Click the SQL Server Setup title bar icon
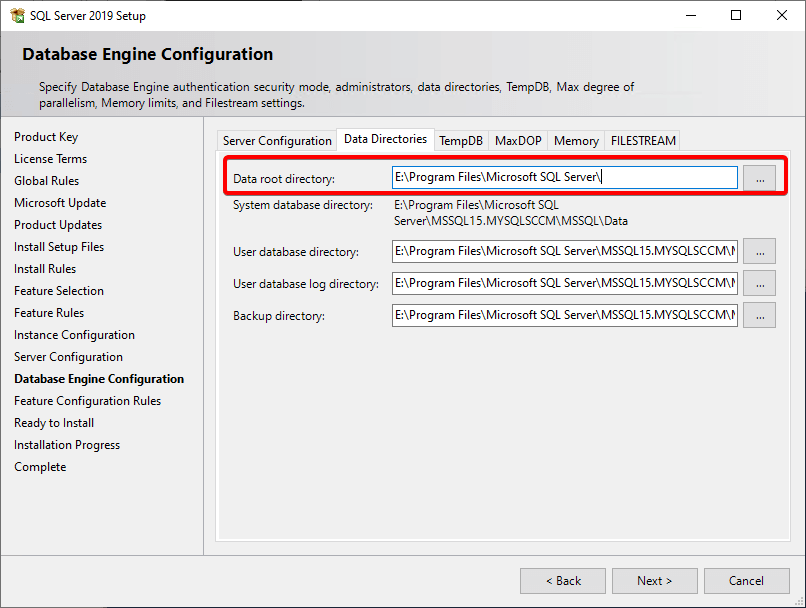Screen dimensions: 806x608 [x=17, y=15]
